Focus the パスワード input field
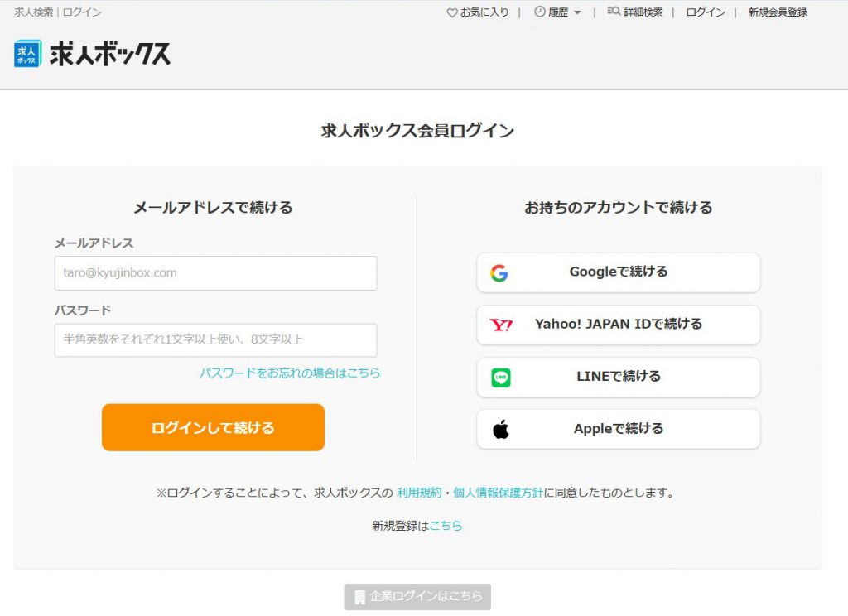This screenshot has height=616, width=848. point(216,340)
